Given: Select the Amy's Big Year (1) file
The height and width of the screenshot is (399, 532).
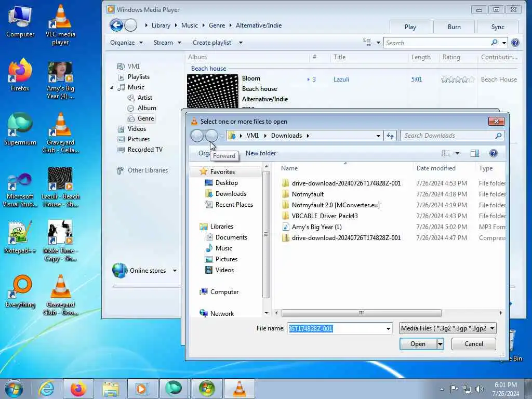Looking at the screenshot, I should pos(316,227).
